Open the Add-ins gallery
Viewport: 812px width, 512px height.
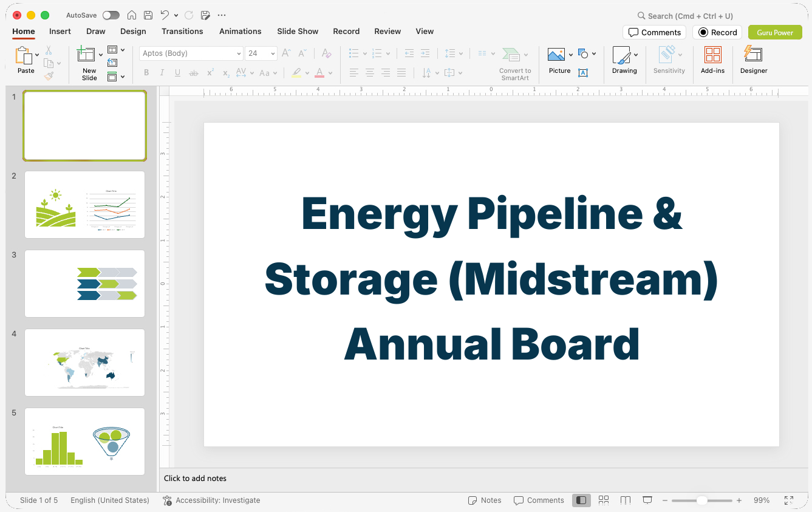point(712,60)
